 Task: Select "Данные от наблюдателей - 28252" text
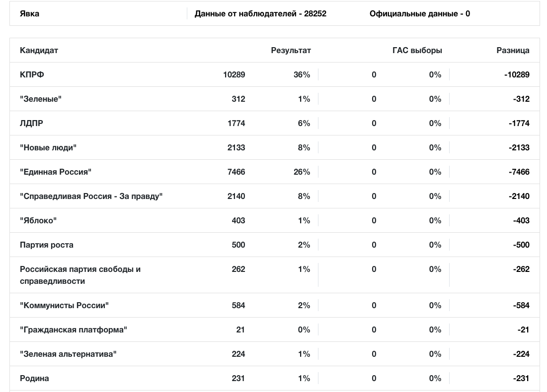point(260,13)
